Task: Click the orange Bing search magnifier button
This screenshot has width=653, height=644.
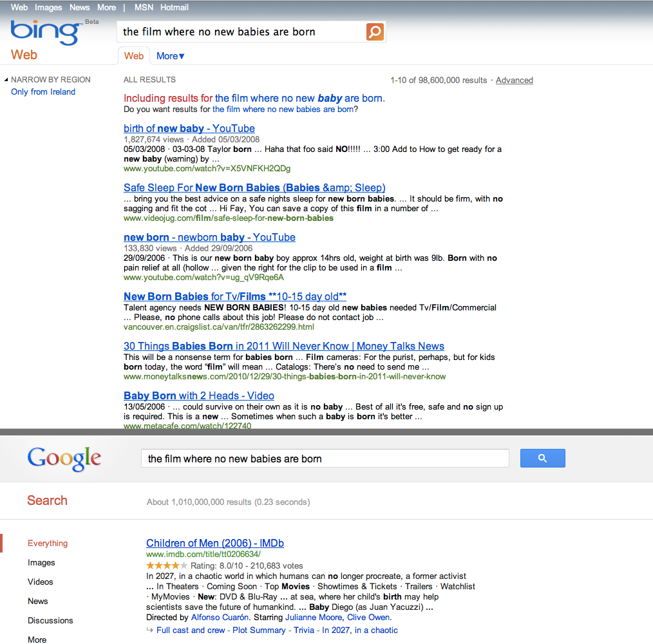Action: (375, 32)
